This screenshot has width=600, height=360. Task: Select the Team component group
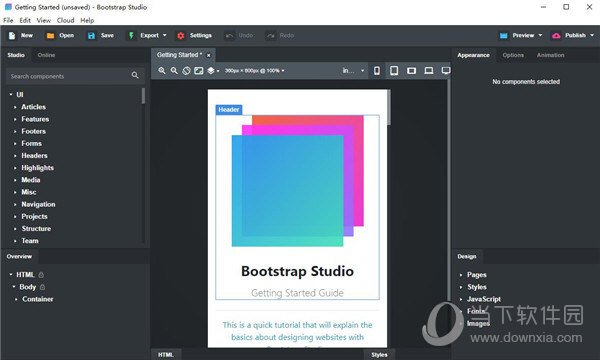[30, 241]
